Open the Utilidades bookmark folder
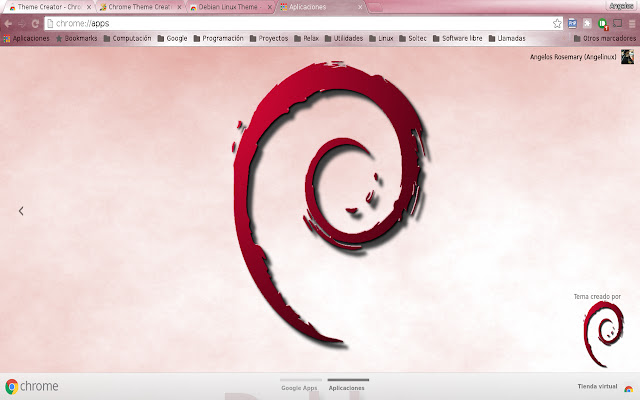The height and width of the screenshot is (400, 640). pyautogui.click(x=344, y=38)
